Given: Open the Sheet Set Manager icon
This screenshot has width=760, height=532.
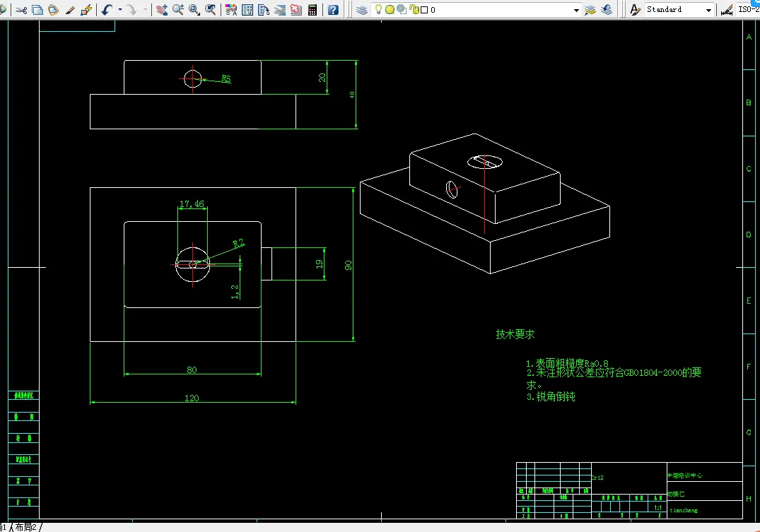Looking at the screenshot, I should 280,10.
